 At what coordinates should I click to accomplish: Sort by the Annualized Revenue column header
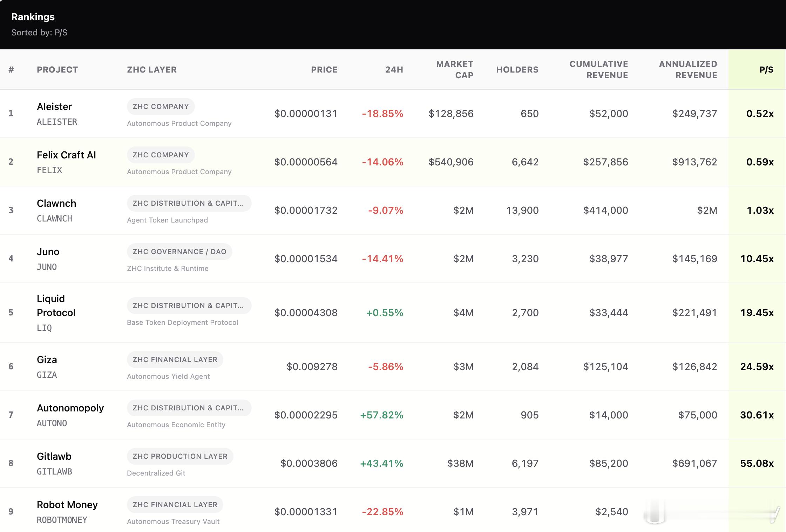tap(688, 69)
